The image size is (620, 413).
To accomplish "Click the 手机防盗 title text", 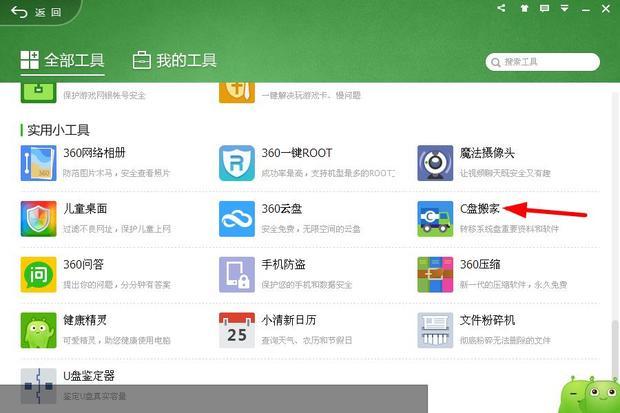I will 284,264.
